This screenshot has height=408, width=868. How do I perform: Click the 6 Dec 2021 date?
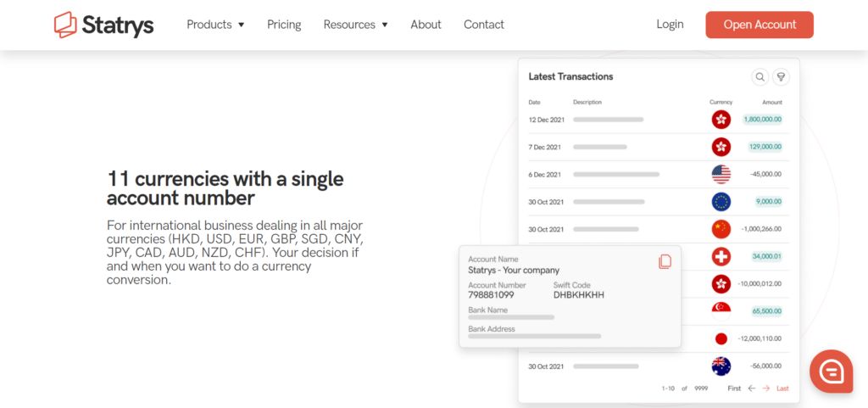[x=545, y=175]
